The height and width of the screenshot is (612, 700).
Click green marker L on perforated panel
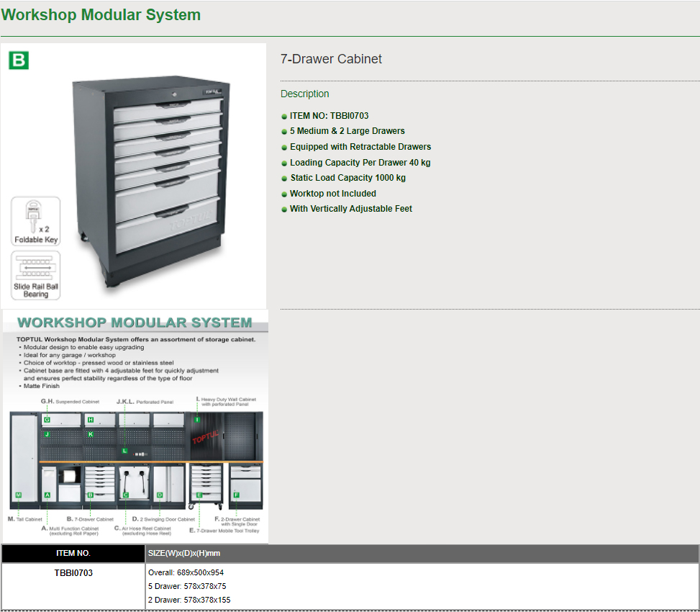click(124, 451)
